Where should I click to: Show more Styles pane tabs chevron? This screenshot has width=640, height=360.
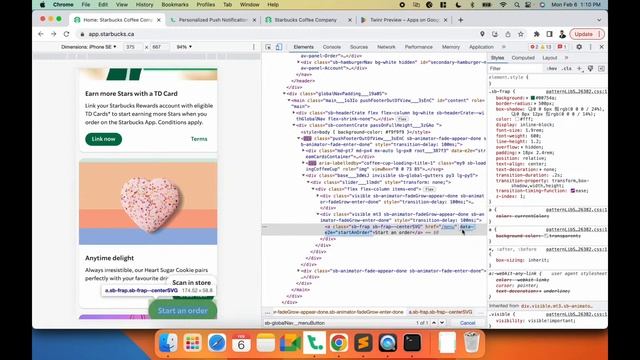point(566,58)
